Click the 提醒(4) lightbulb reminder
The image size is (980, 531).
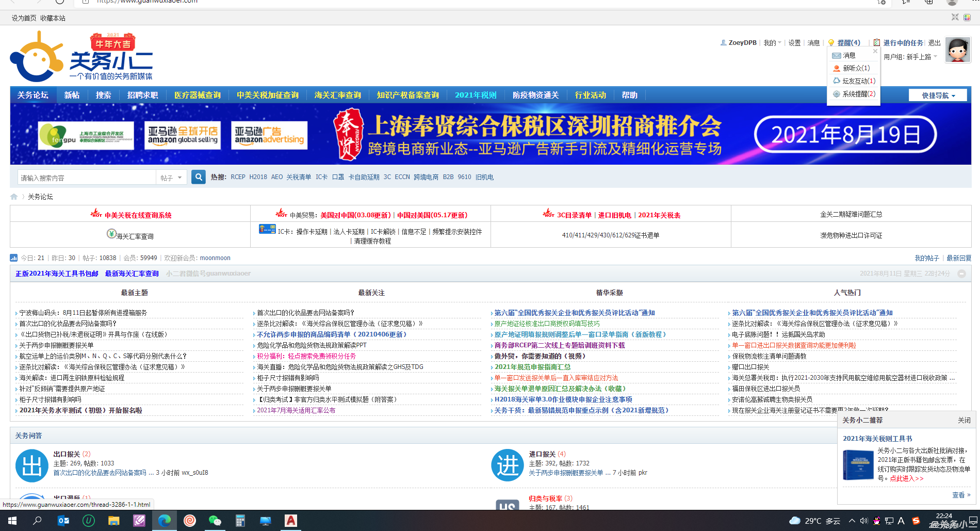[844, 43]
